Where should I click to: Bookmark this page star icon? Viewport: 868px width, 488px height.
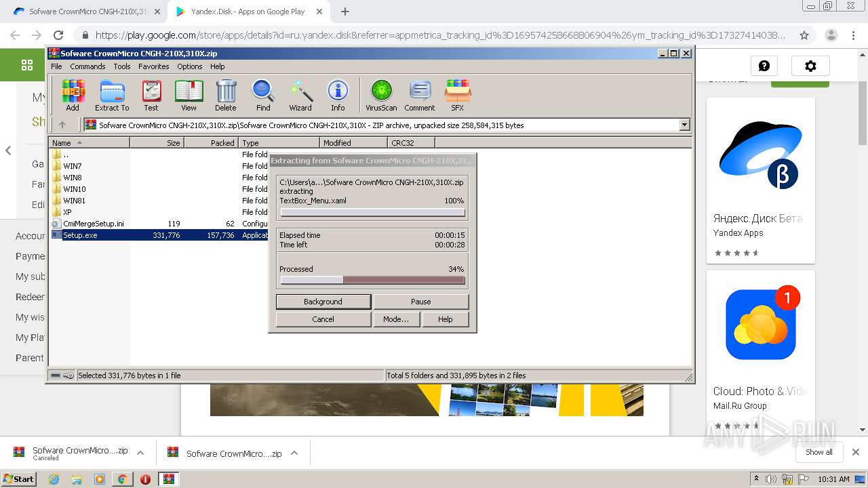804,35
